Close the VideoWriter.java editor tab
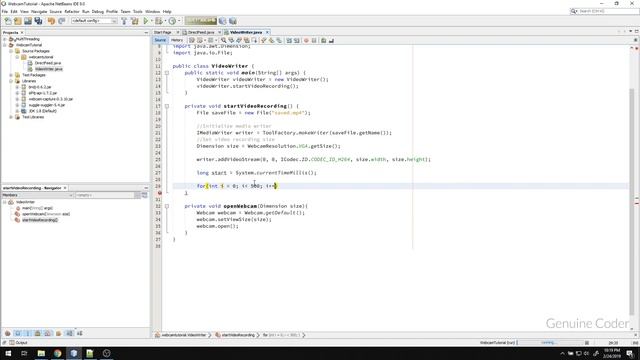The height and width of the screenshot is (360, 640). point(267,32)
